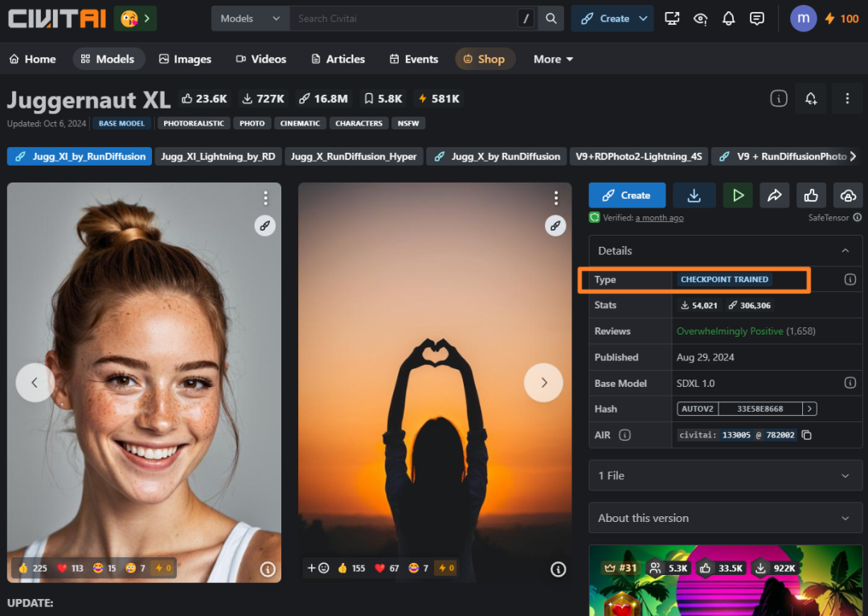Viewport: 868px width, 616px height.
Task: Open three-dot menu on portrait image
Action: click(266, 198)
